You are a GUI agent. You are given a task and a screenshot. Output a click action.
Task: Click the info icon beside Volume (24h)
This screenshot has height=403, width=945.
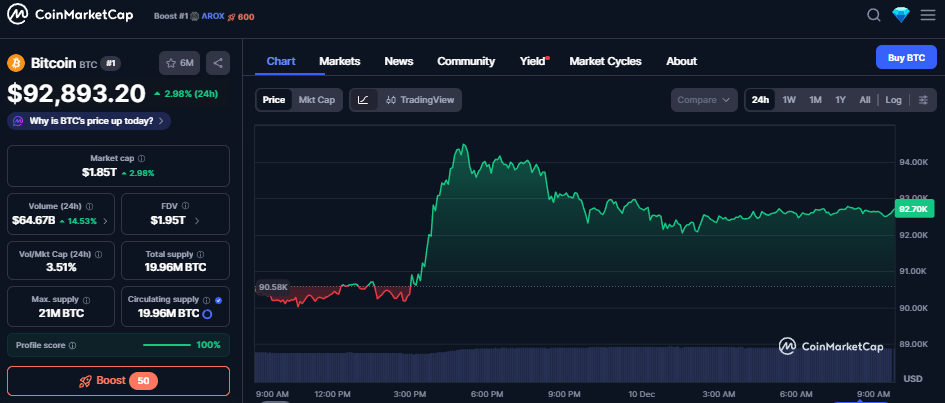[x=89, y=206]
